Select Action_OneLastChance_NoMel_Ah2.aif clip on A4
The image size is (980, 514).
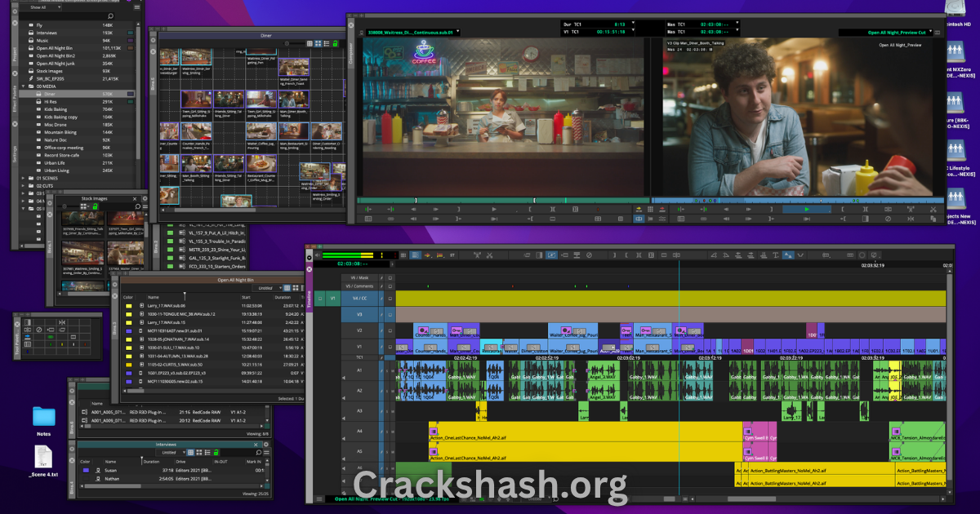tap(584, 431)
